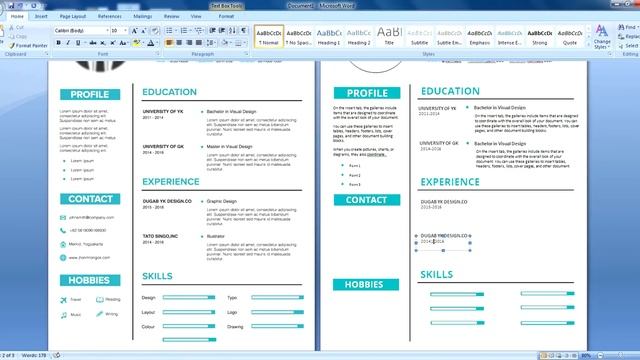640x360 pixels.
Task: Toggle Italic formatting
Action: [68, 43]
